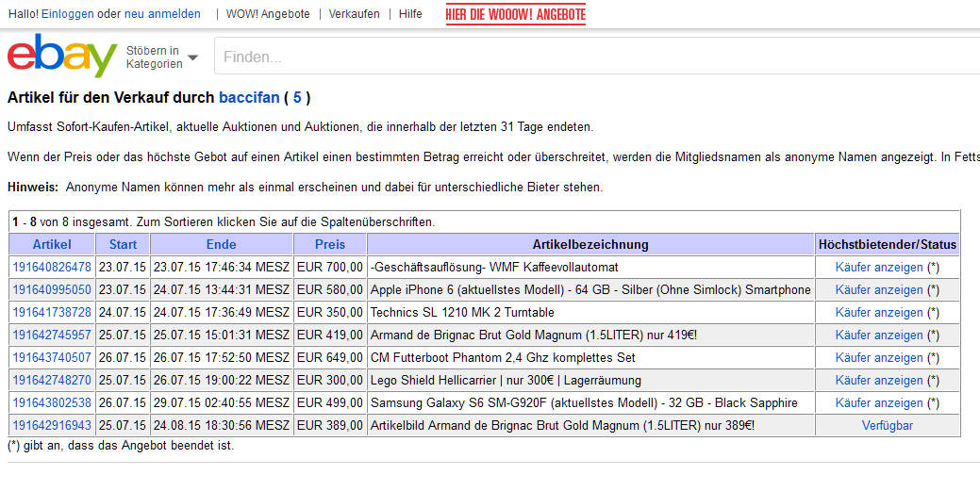Show buyer for Samsung Galaxy S6 row
Image resolution: width=980 pixels, height=491 pixels.
tap(879, 403)
